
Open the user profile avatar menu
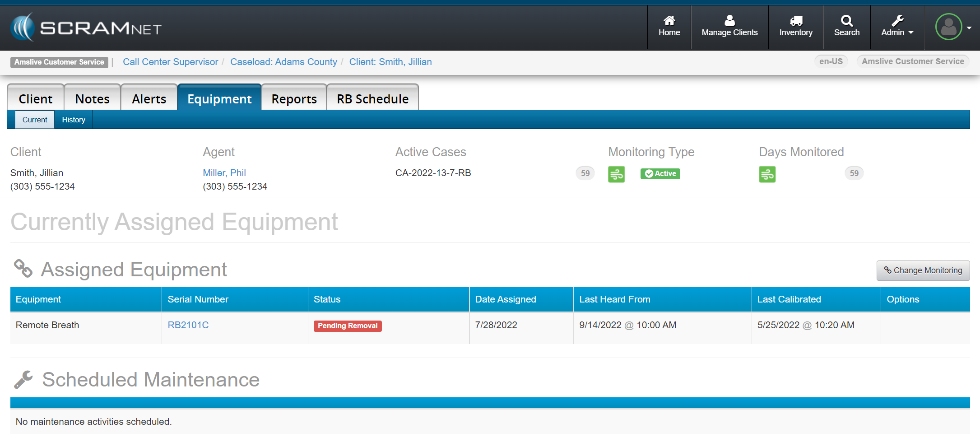[952, 27]
